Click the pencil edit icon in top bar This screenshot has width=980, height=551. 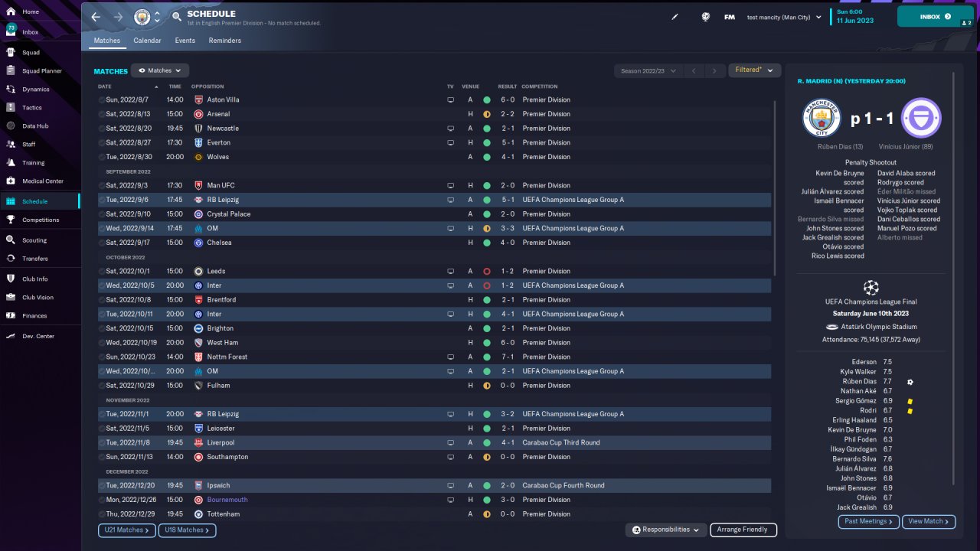pos(675,17)
